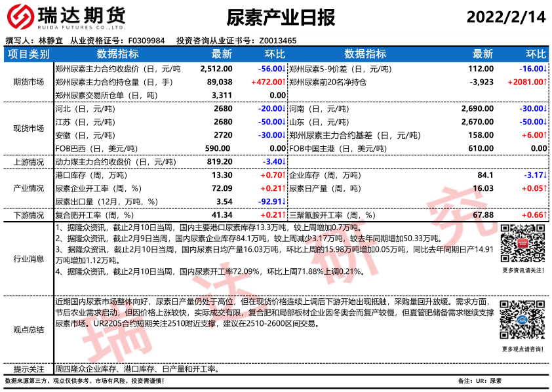Click the lower QR code in 观点总结 section
This screenshot has height=392, width=552.
click(522, 321)
